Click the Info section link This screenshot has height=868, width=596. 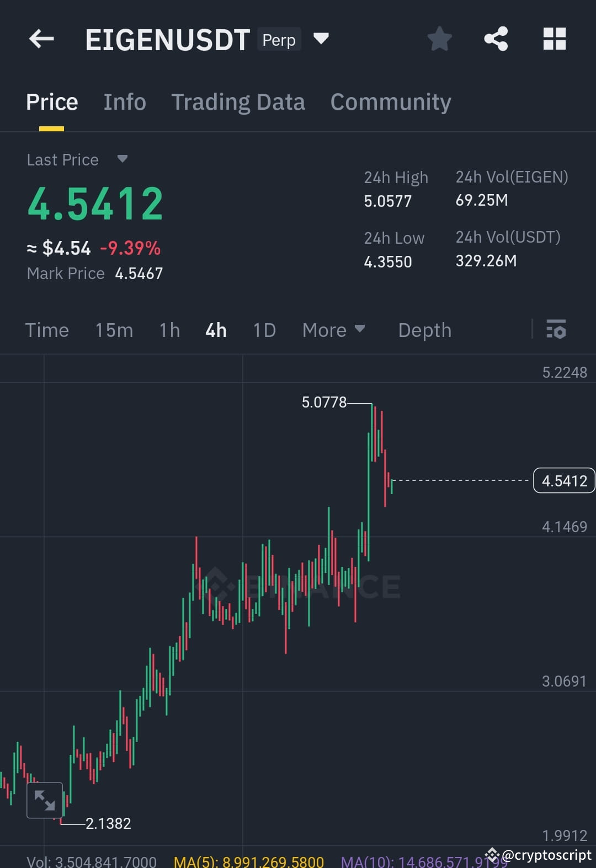pos(124,101)
